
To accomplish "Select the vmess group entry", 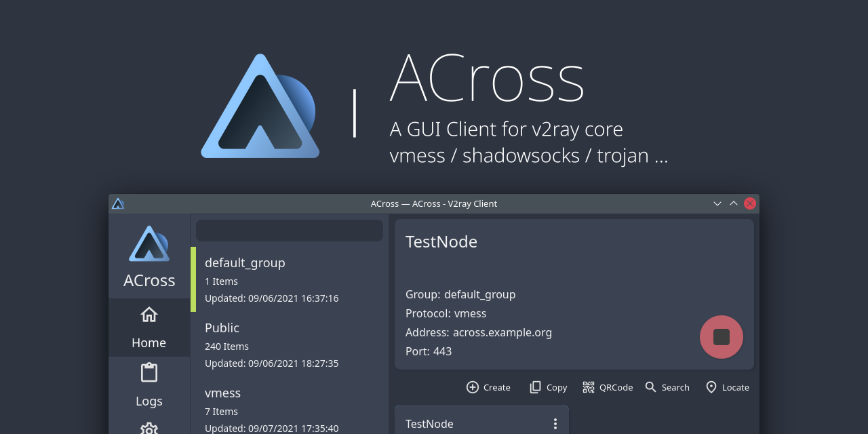I will 289,410.
